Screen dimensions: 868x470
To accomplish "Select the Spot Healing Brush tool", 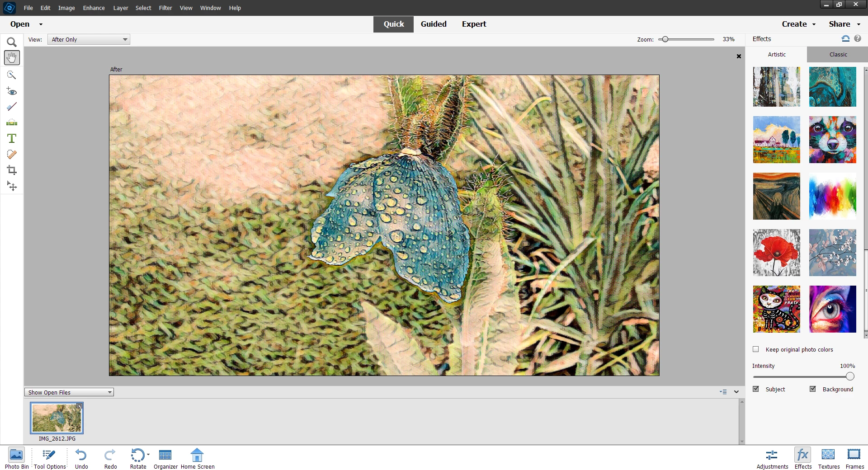I will pos(12,155).
